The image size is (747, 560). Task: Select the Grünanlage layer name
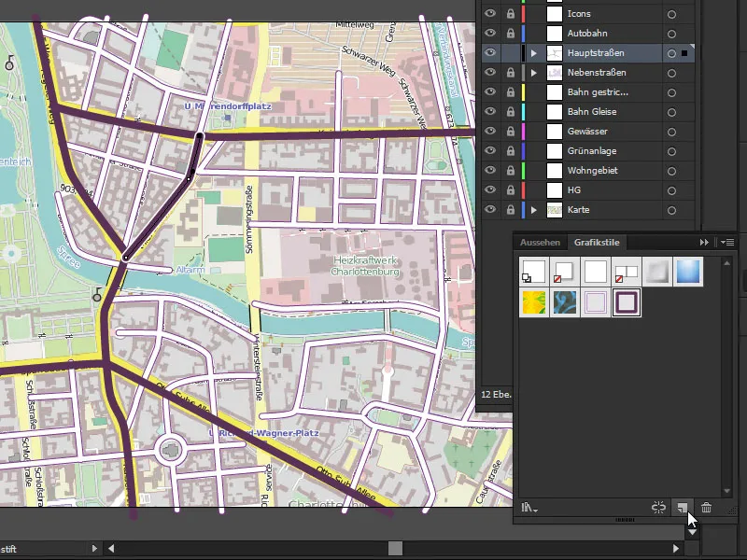tap(592, 151)
